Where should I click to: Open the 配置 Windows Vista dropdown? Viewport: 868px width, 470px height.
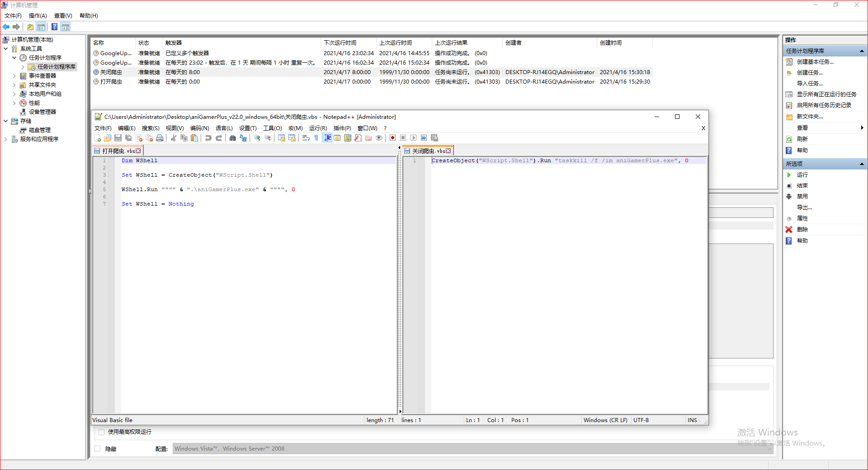[769, 448]
